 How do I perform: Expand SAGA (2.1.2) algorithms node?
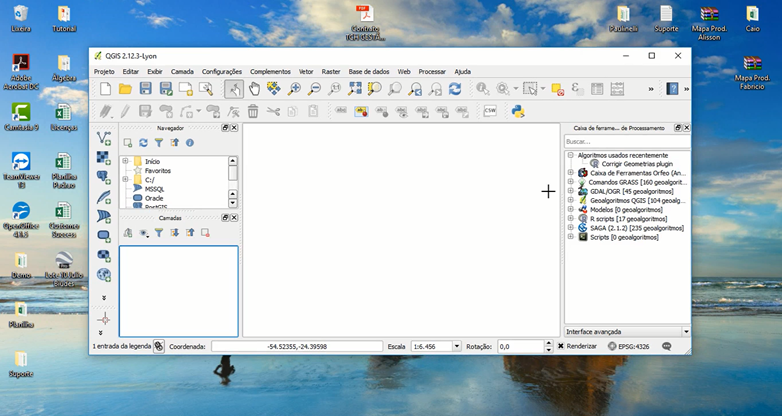tap(571, 227)
